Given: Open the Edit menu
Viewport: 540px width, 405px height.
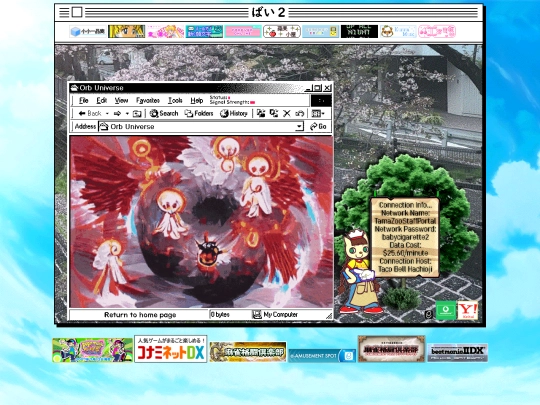Looking at the screenshot, I should pos(102,100).
